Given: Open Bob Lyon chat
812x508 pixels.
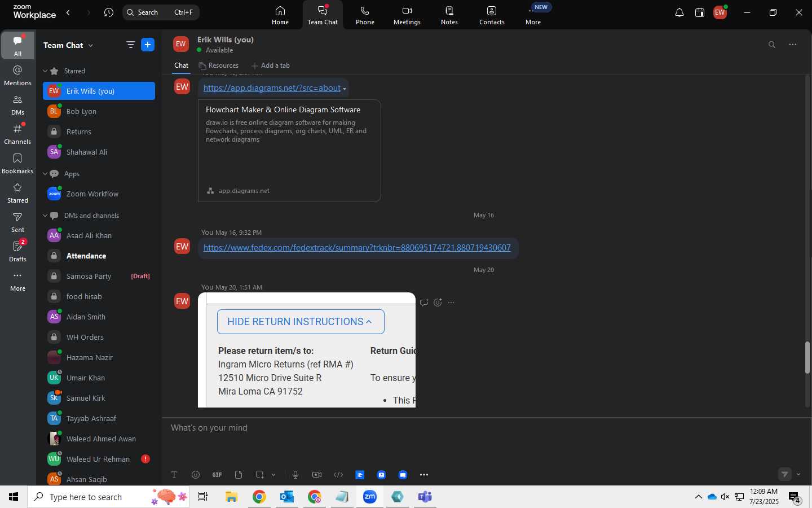Looking at the screenshot, I should point(99,111).
